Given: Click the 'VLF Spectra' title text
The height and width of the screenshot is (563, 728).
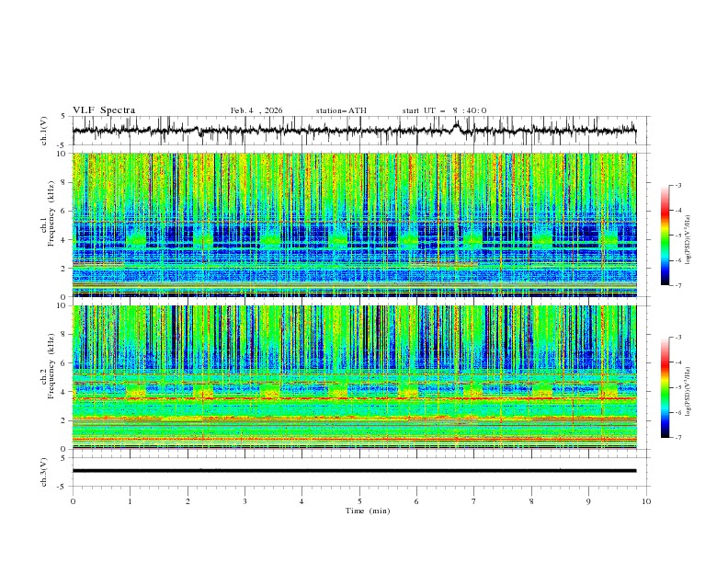Looking at the screenshot, I should pos(104,110).
